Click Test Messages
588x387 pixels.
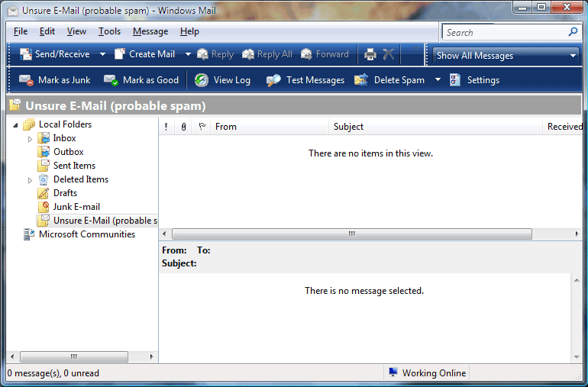pyautogui.click(x=305, y=80)
